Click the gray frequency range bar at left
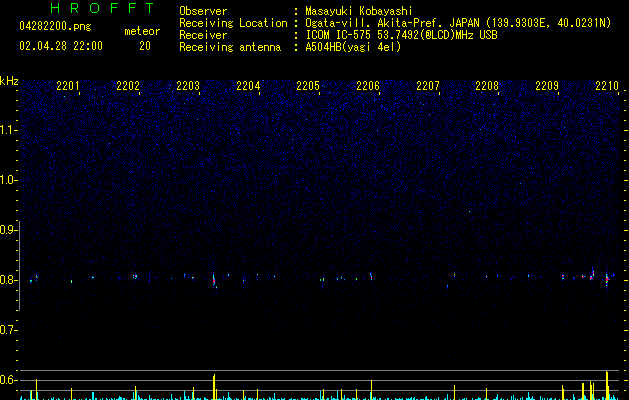 click(x=19, y=266)
